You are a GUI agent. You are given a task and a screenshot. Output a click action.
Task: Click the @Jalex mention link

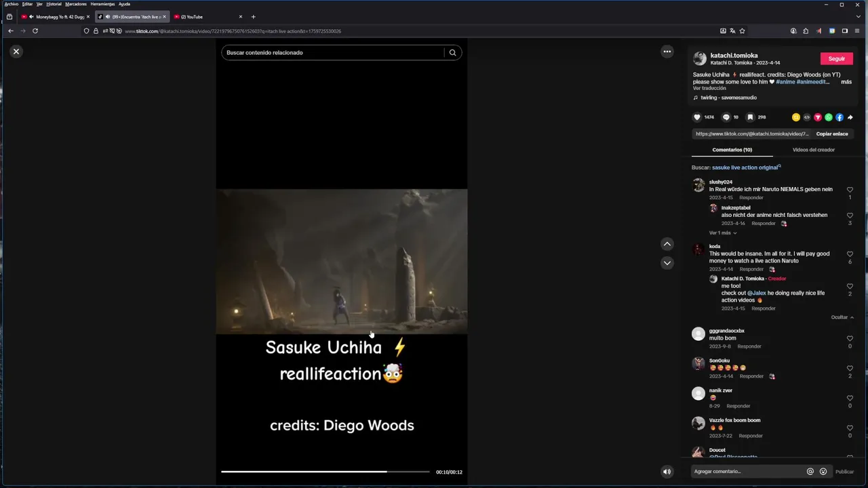[x=757, y=293]
